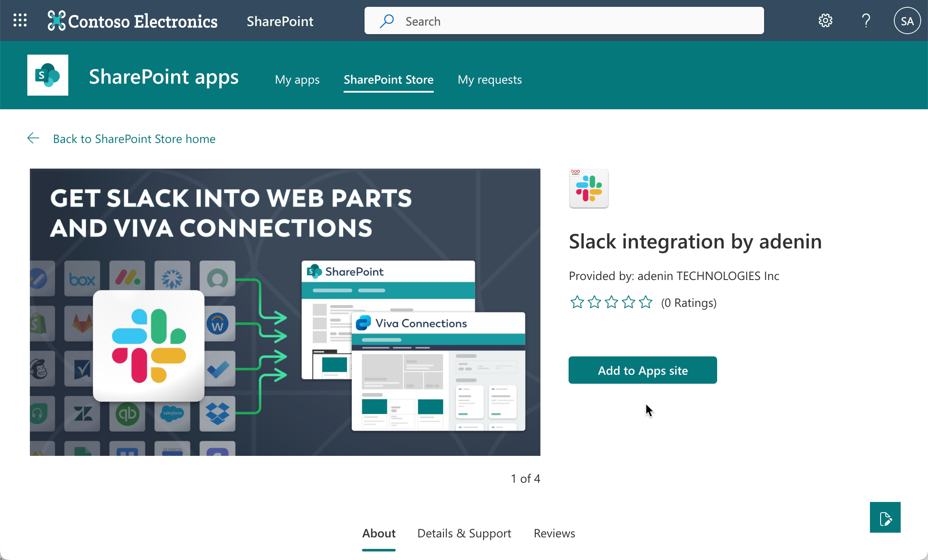The width and height of the screenshot is (928, 560).
Task: Click Add to Apps site button
Action: (x=642, y=370)
